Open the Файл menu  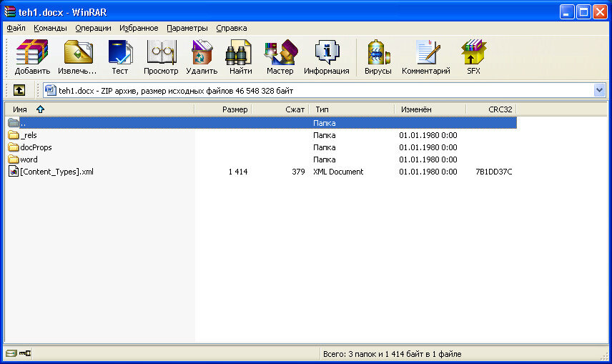[16, 28]
